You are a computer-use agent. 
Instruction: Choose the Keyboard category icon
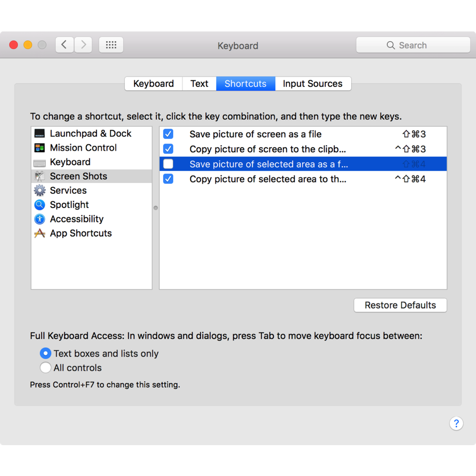coord(39,163)
